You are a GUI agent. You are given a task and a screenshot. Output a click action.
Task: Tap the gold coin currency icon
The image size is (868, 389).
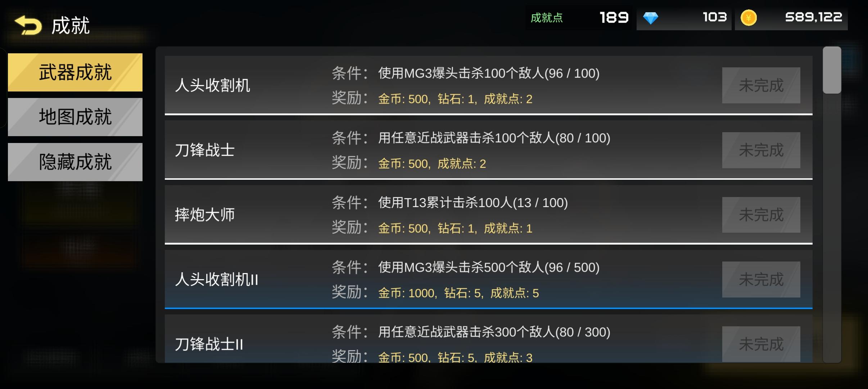[749, 18]
